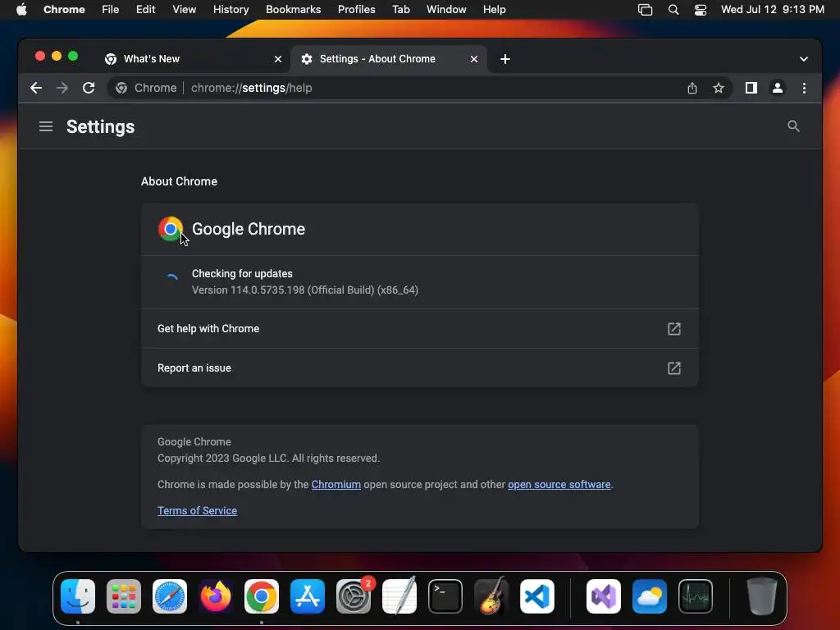
Task: Open App Store from the dock
Action: coord(308,596)
